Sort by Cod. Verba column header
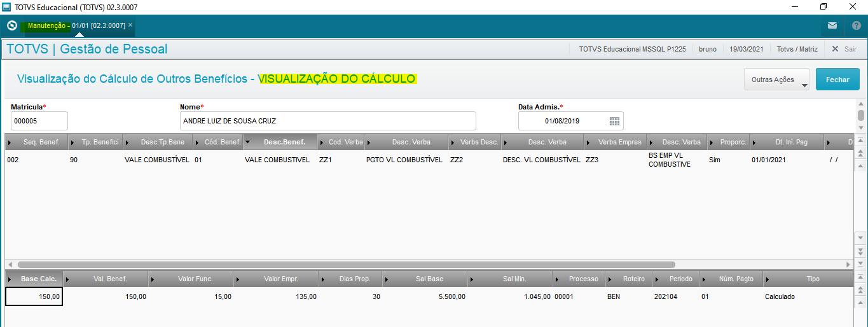The image size is (868, 327). coord(341,142)
